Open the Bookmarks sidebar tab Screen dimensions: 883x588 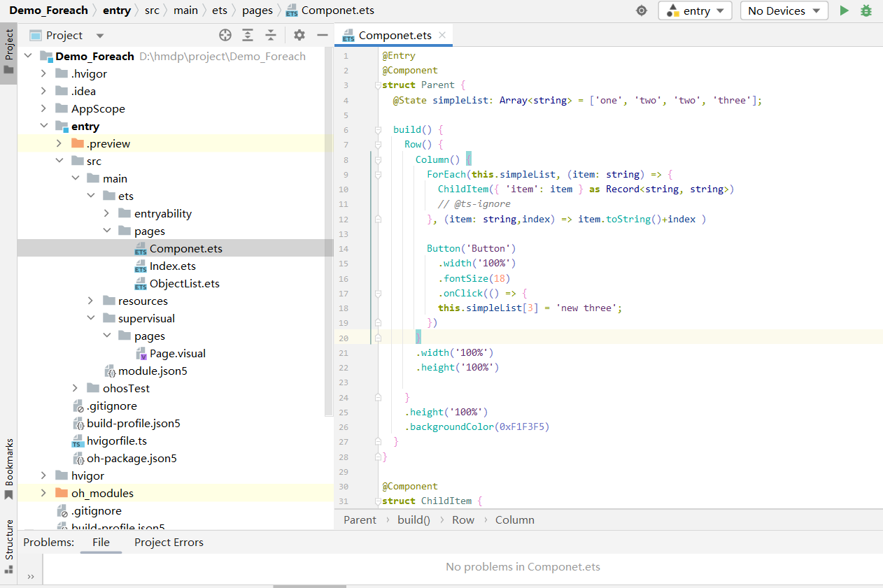(x=8, y=468)
